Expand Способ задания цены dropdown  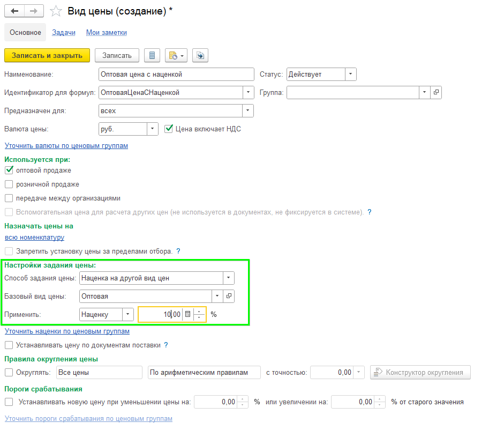pyautogui.click(x=228, y=278)
